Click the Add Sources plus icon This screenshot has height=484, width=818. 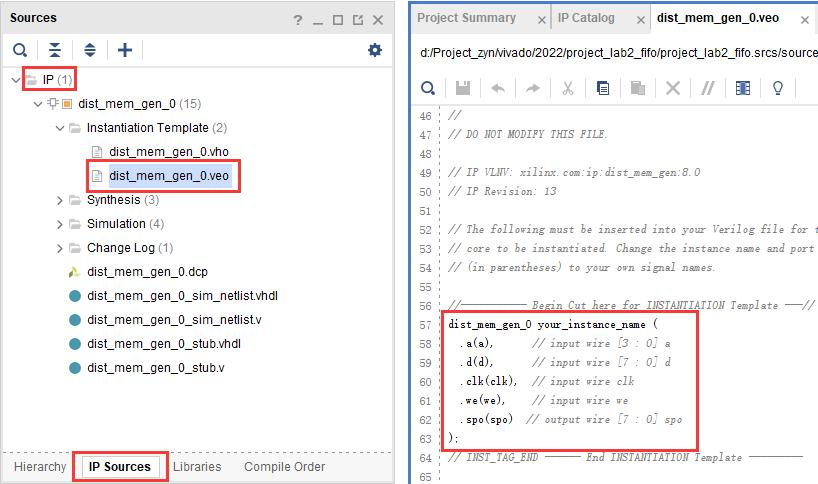125,50
